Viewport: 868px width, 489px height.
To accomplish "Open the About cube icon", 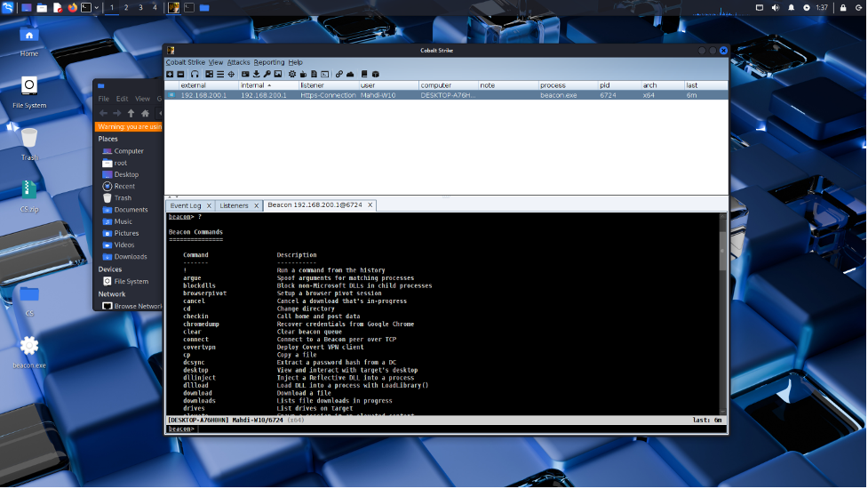I will pos(375,74).
